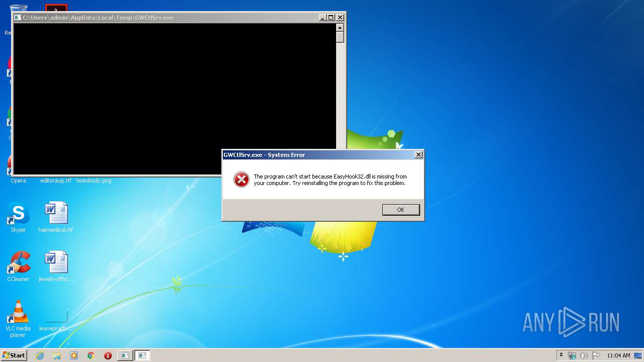Maximize the GWCtlSrv.exe console window
The height and width of the screenshot is (362, 644).
tap(331, 18)
